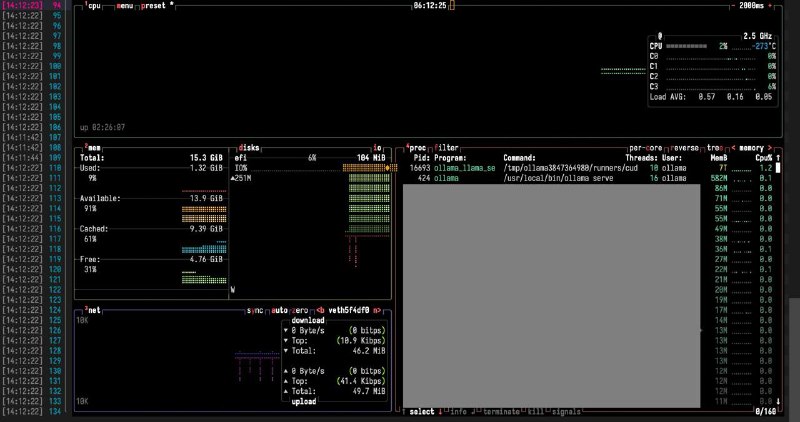Image resolution: width=800 pixels, height=422 pixels.
Task: Toggle net auto scaling option
Action: tap(279, 310)
